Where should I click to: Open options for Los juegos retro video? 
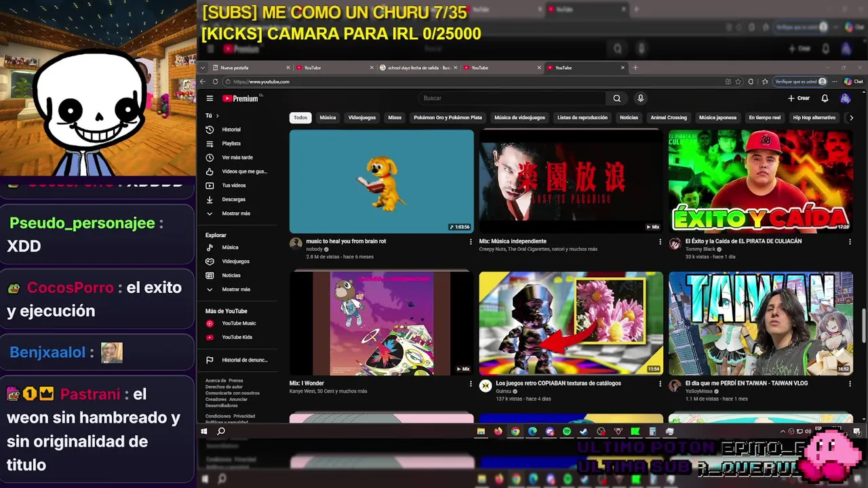660,384
